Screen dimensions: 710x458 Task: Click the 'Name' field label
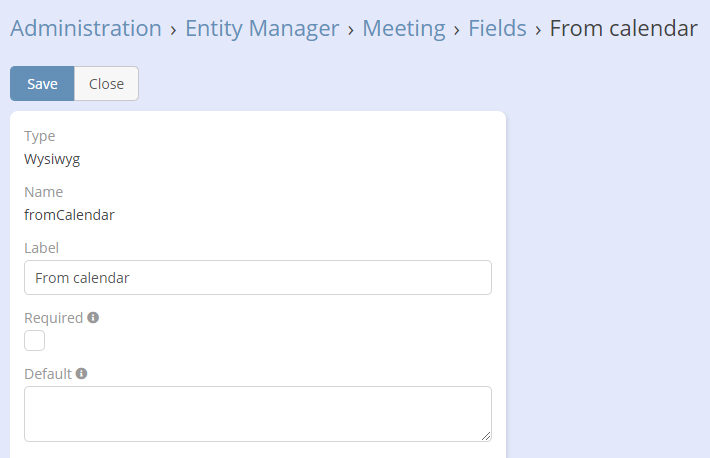(x=44, y=192)
